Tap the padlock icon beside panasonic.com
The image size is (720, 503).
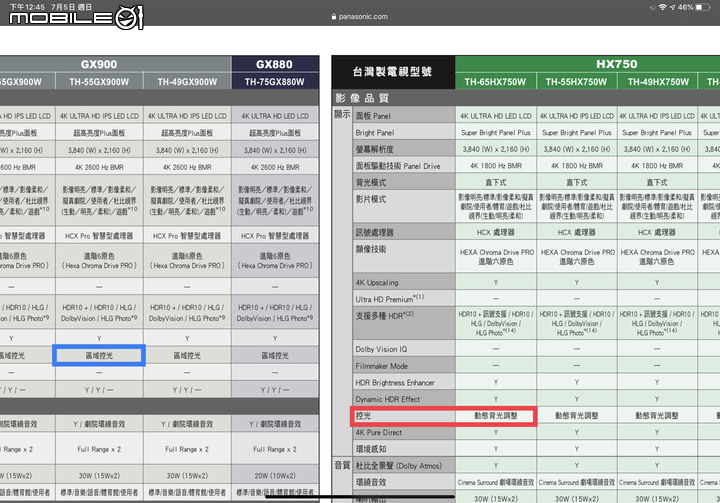pos(334,17)
